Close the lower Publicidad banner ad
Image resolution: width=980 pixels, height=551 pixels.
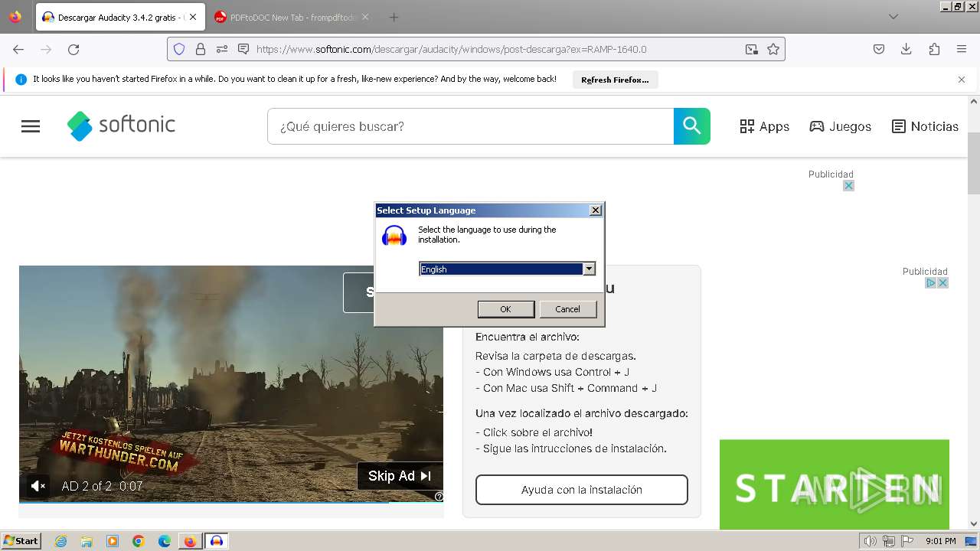pos(943,283)
